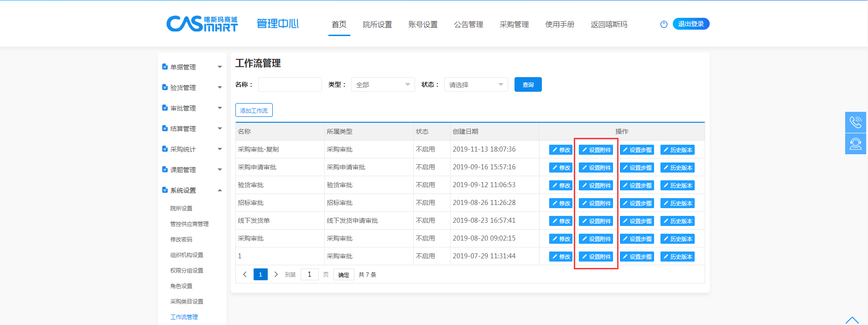The height and width of the screenshot is (325, 868).
Task: Open the 院所设置 top menu
Action: point(377,25)
